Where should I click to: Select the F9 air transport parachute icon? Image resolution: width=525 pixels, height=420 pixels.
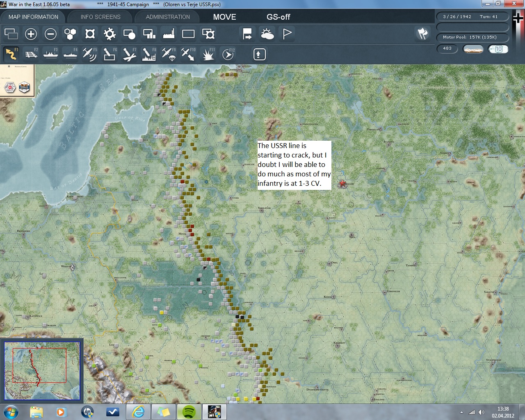point(169,54)
